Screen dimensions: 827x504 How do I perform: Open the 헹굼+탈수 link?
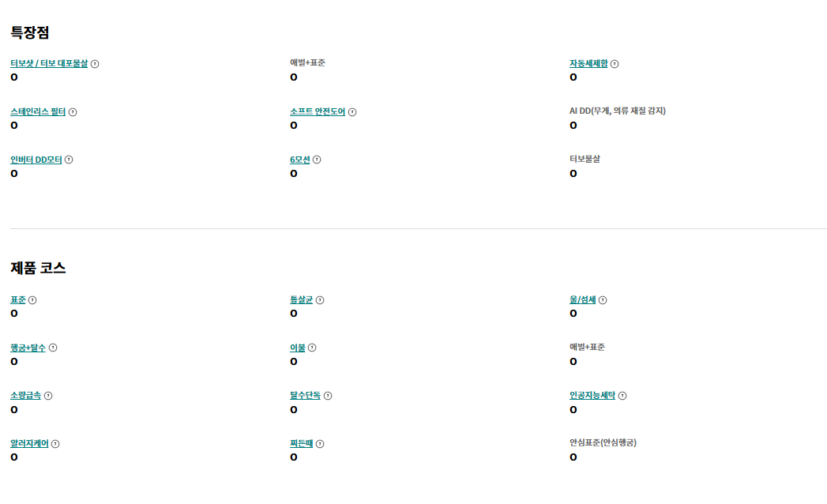[x=28, y=348]
